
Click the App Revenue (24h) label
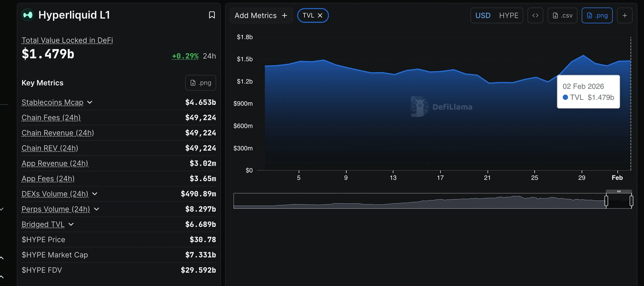pyautogui.click(x=55, y=164)
